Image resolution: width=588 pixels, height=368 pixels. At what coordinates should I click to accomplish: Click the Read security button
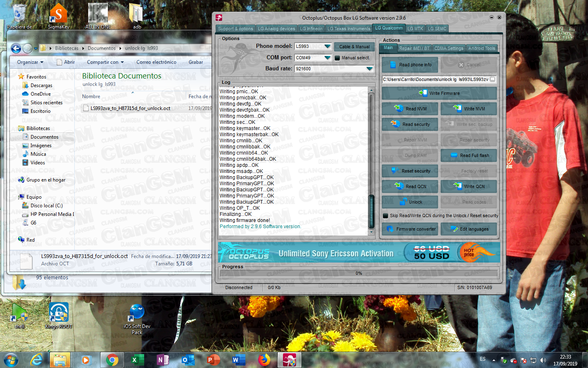click(x=410, y=124)
